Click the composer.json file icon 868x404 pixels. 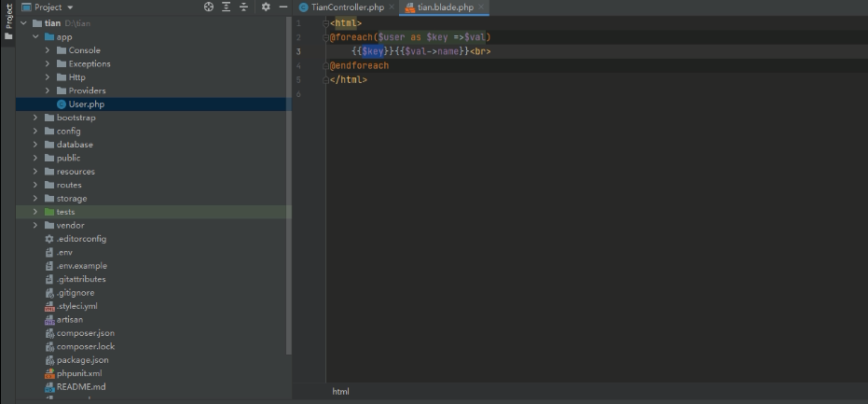[x=49, y=333]
